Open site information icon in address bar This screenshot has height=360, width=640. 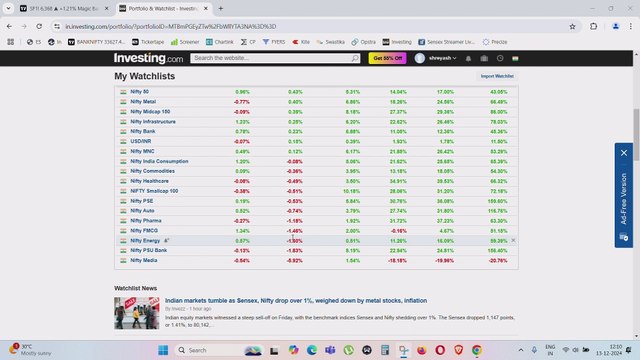click(57, 27)
